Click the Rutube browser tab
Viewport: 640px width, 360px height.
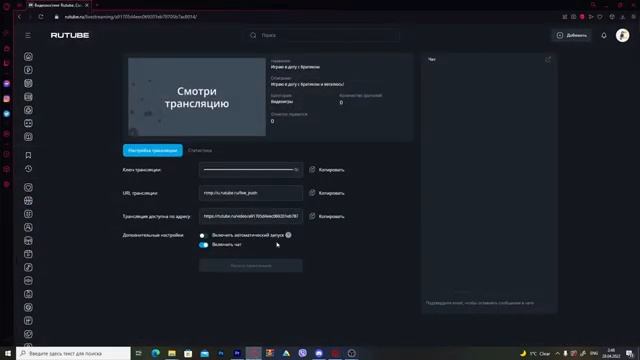tap(58, 5)
